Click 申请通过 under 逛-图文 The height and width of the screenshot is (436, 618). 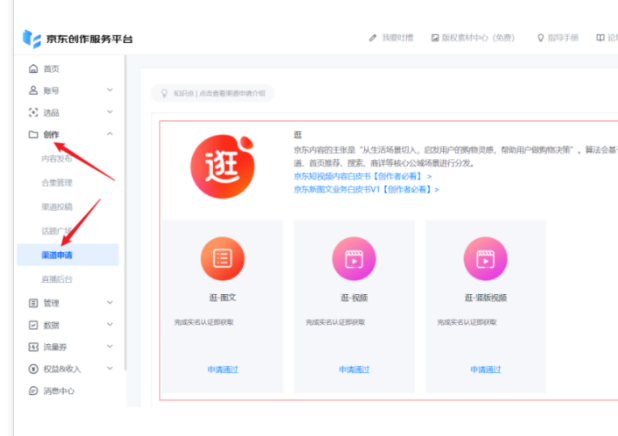click(221, 369)
